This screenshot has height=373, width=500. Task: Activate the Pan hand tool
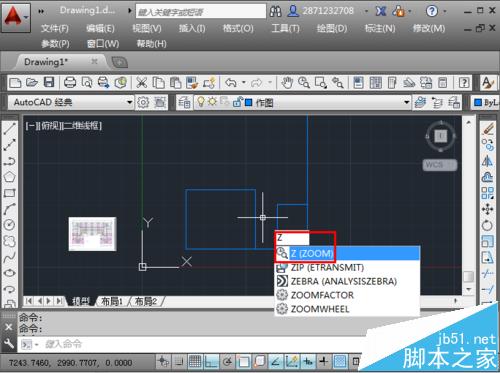[287, 83]
